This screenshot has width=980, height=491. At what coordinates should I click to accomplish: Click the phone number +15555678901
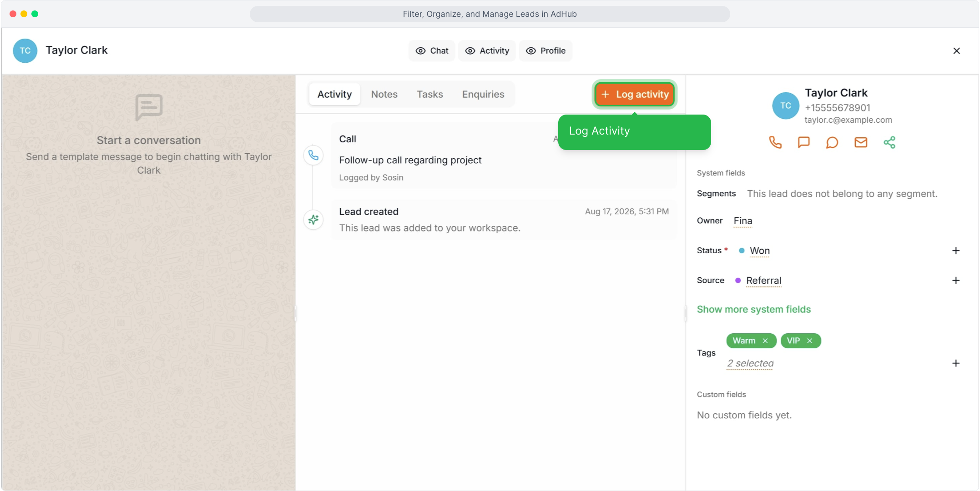[x=837, y=108]
